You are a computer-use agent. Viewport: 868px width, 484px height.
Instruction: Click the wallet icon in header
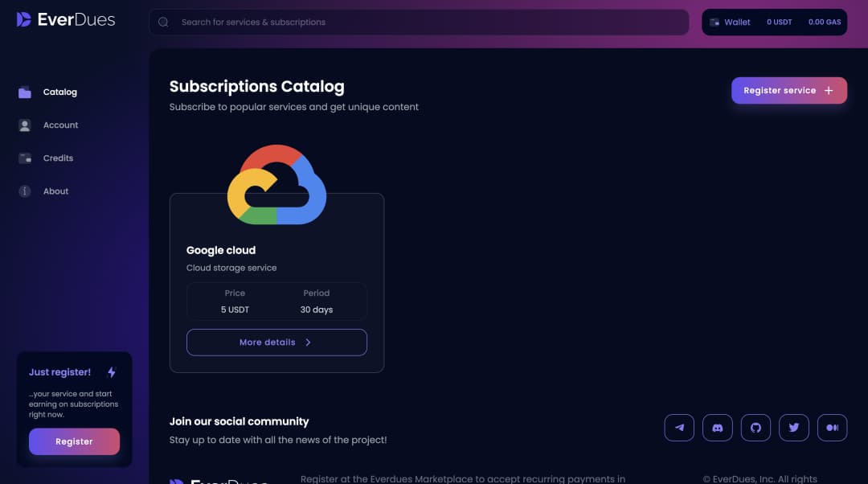[x=714, y=23]
